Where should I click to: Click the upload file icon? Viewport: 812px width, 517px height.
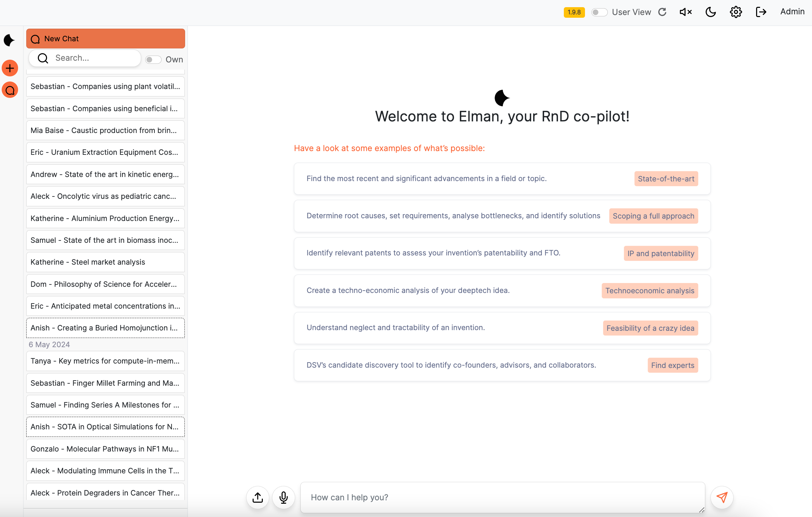coord(258,498)
